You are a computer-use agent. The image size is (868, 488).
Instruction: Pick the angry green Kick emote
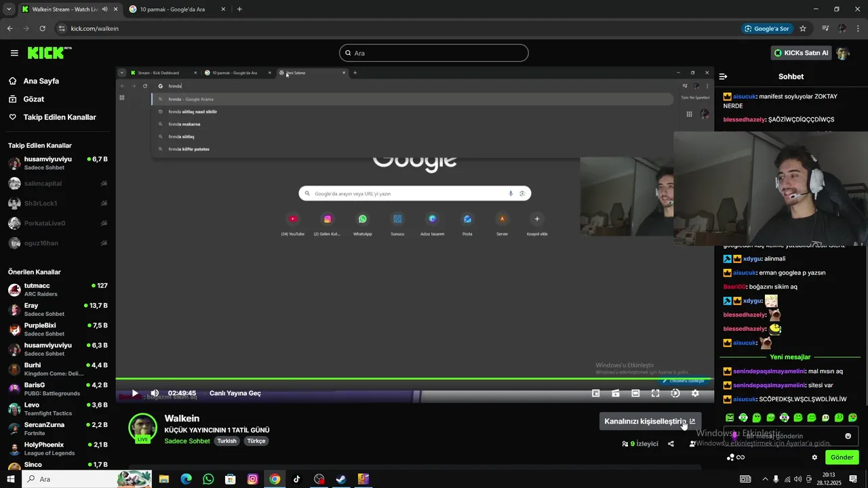730,418
